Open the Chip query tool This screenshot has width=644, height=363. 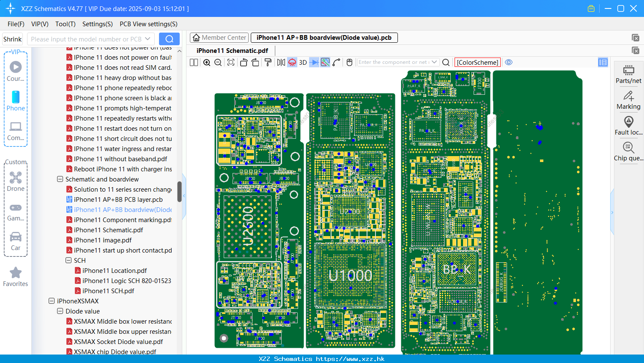tap(628, 152)
